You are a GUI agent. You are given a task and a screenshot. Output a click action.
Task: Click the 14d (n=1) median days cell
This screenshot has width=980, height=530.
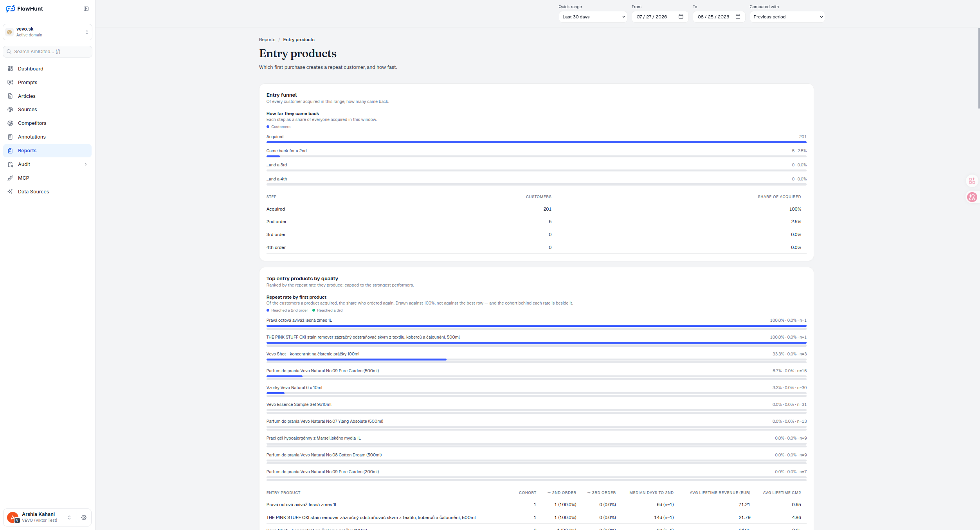point(663,517)
